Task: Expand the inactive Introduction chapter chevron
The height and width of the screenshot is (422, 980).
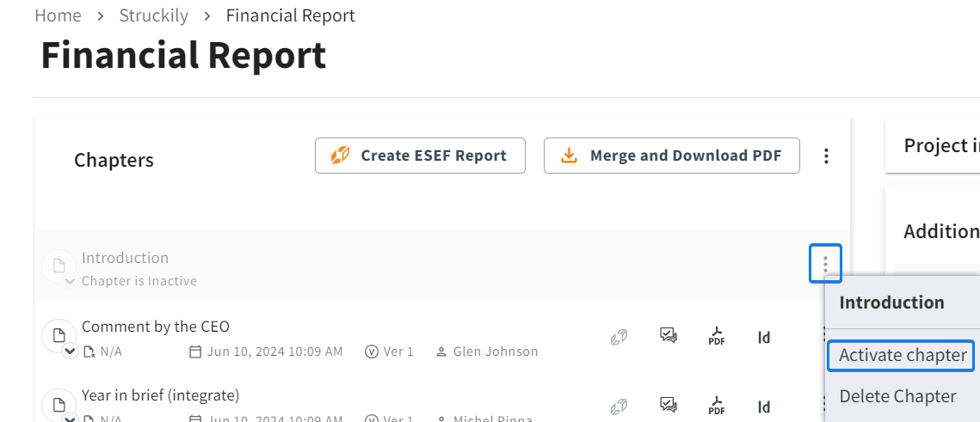Action: click(x=70, y=282)
